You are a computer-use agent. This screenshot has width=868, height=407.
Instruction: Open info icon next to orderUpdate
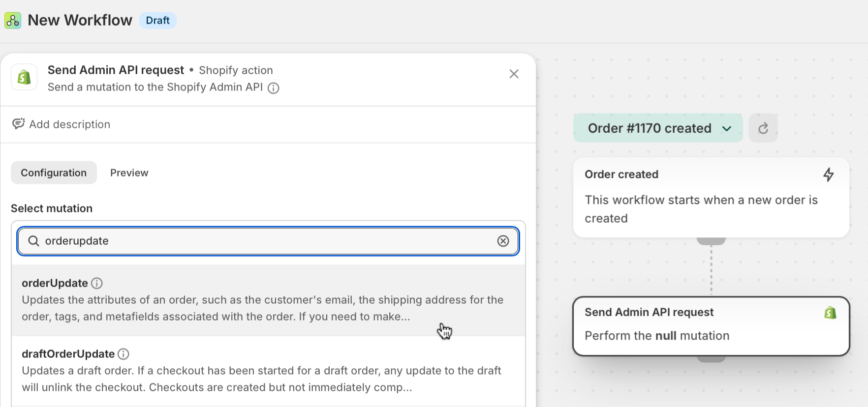[97, 283]
